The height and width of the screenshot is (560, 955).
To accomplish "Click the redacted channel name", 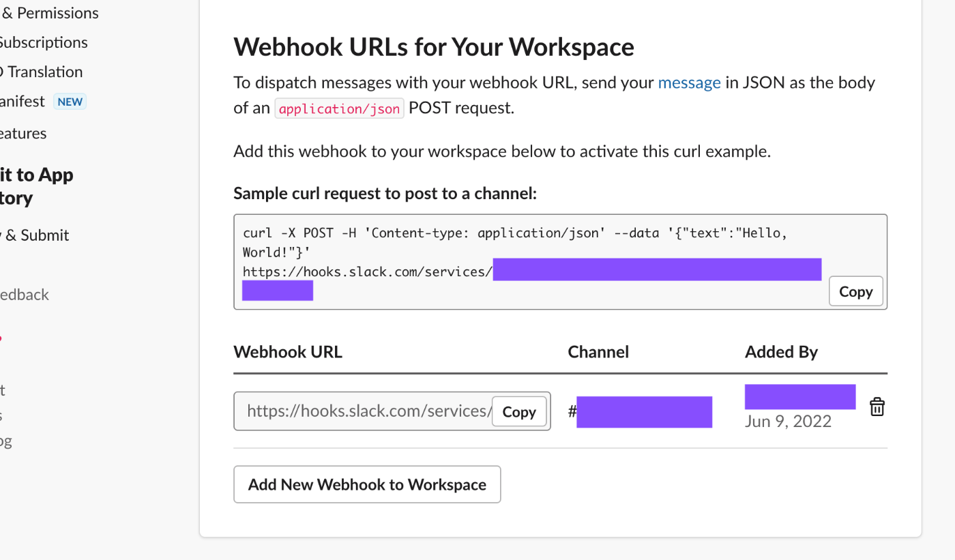I will pos(644,412).
